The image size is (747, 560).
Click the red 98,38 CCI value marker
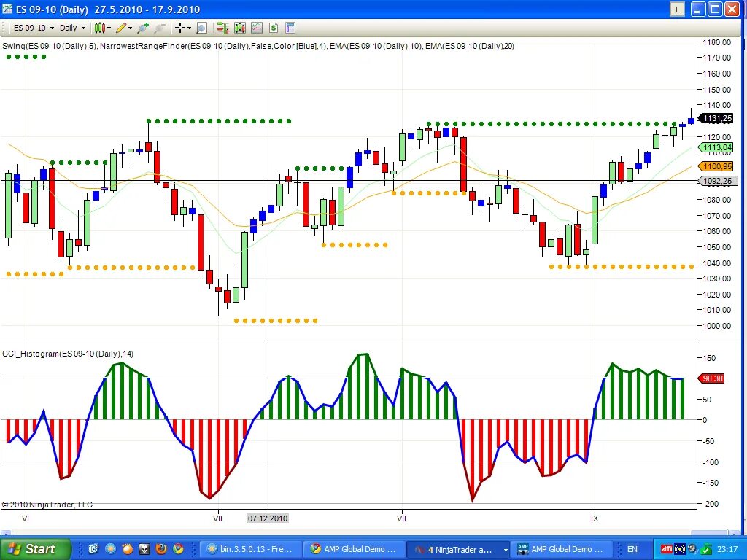(x=712, y=378)
